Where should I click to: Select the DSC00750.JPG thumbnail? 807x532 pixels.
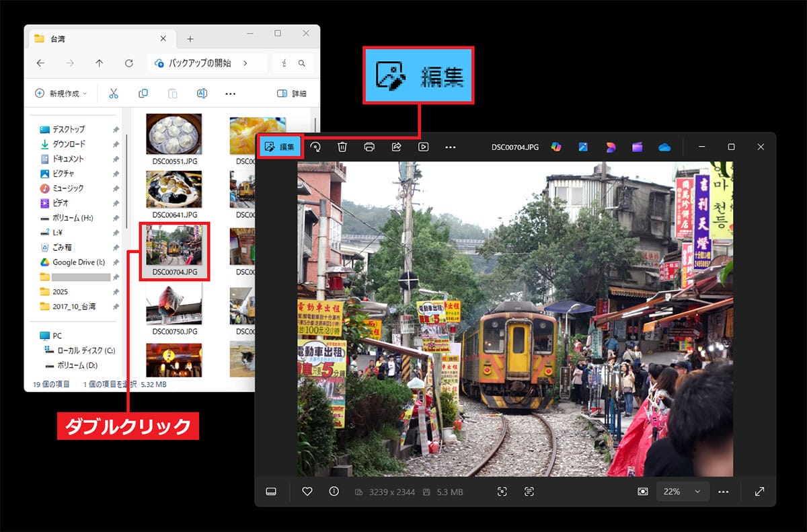click(x=174, y=309)
